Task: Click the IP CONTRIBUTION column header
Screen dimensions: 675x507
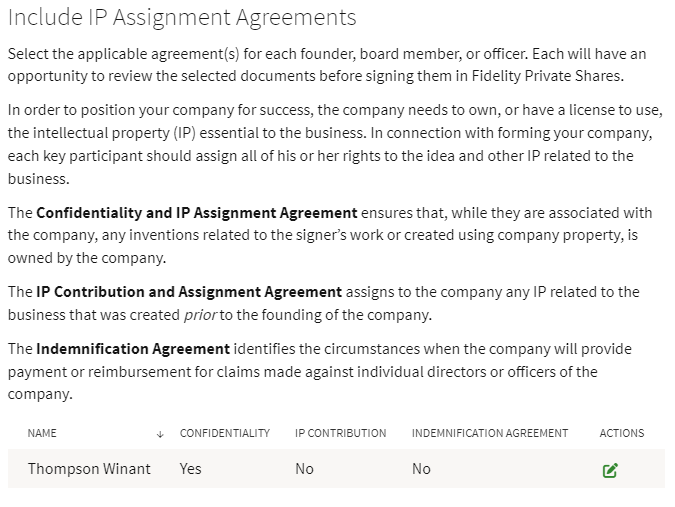Action: coord(340,433)
